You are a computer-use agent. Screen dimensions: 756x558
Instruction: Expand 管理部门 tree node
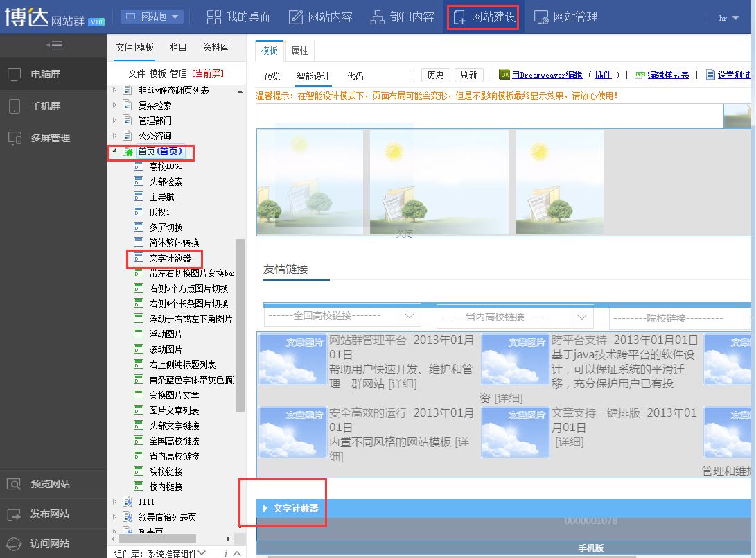pyautogui.click(x=114, y=120)
